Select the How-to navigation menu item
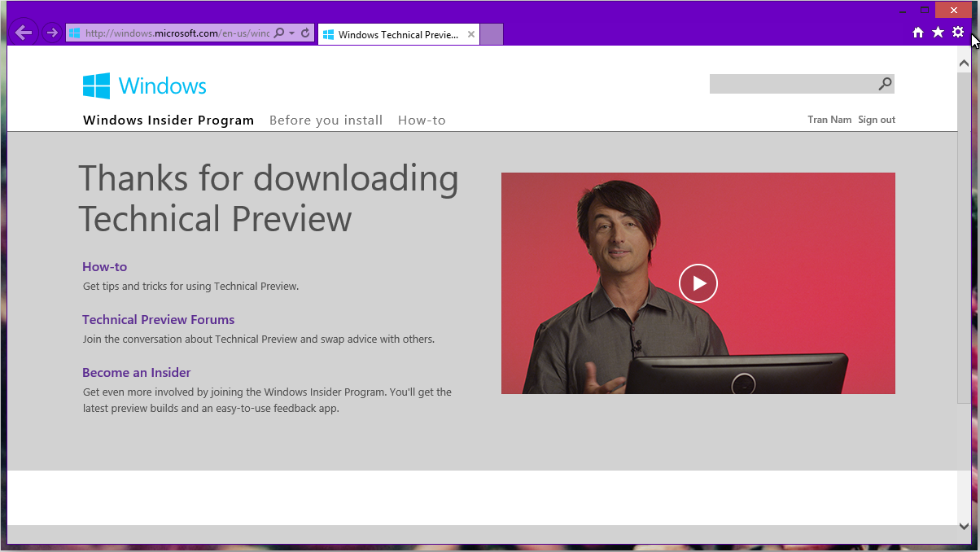Screen dimensions: 980x552 pos(422,120)
